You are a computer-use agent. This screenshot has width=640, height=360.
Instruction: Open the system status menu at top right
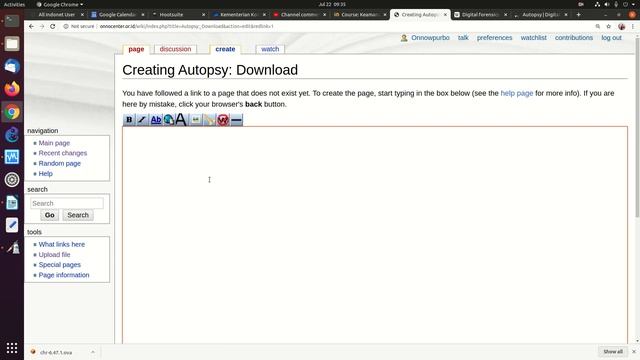click(x=615, y=4)
